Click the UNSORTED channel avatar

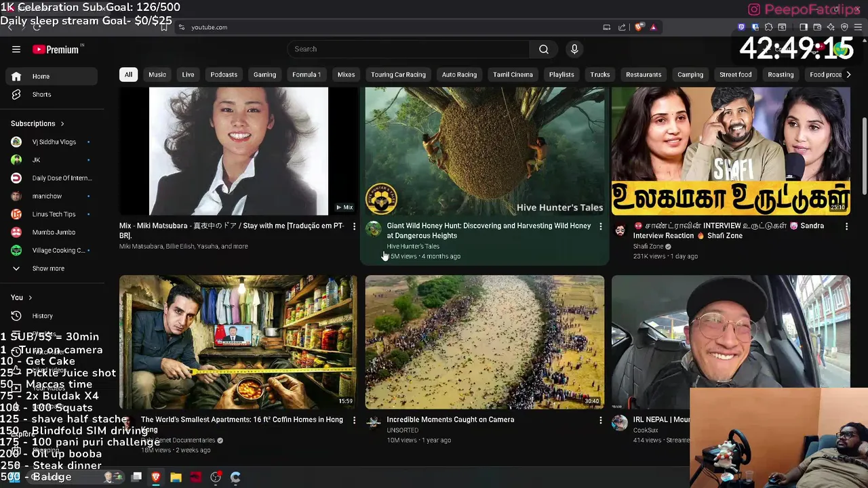click(374, 423)
